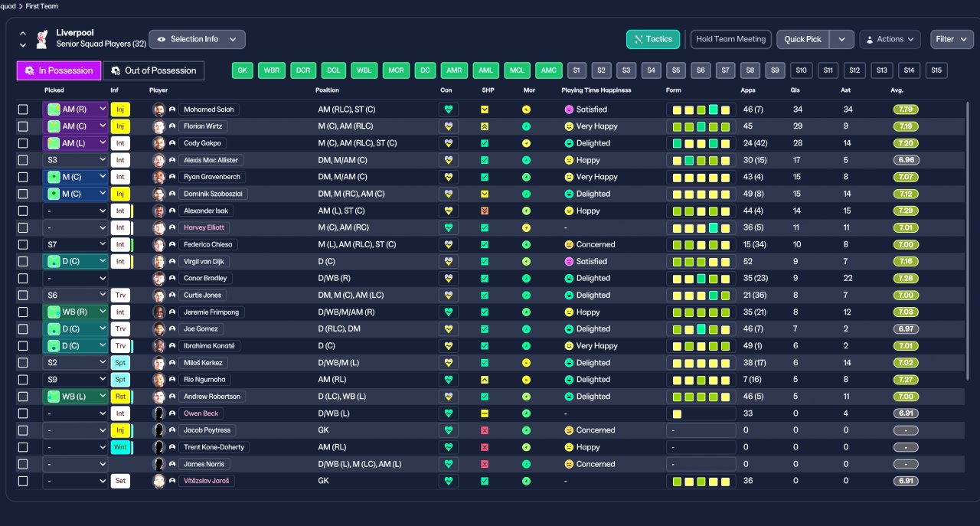
Task: Click Federico Chiesa's happiness concerned emoji
Action: (569, 244)
